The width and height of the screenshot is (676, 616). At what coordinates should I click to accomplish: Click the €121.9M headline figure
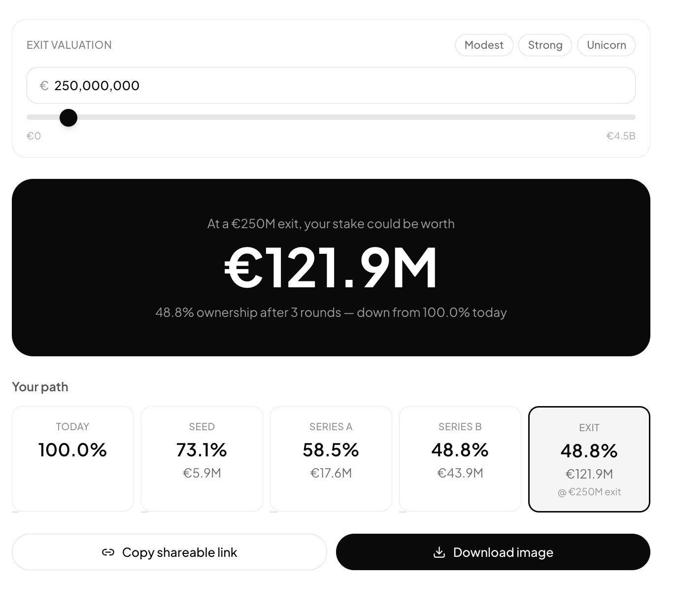coord(331,268)
